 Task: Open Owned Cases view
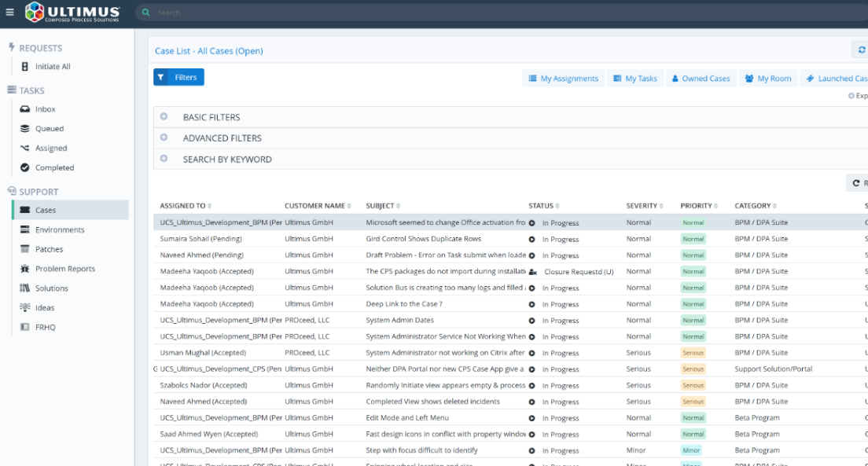pos(701,79)
